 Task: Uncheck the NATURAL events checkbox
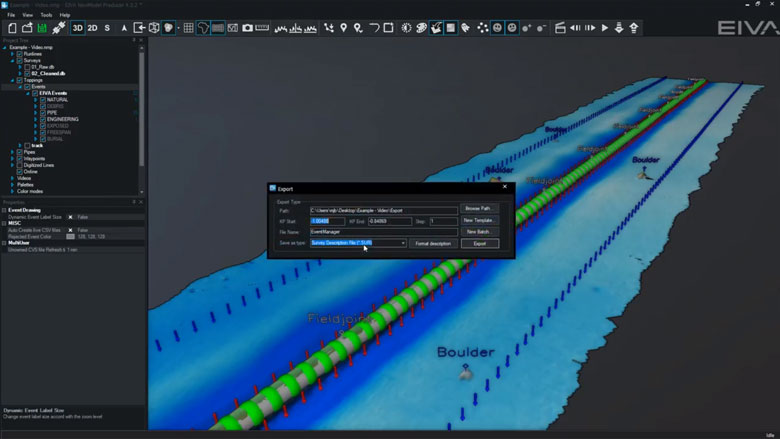[42, 100]
